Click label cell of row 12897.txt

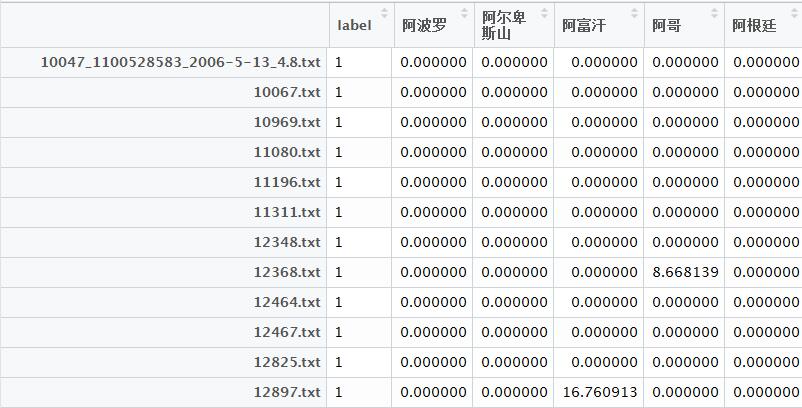359,393
